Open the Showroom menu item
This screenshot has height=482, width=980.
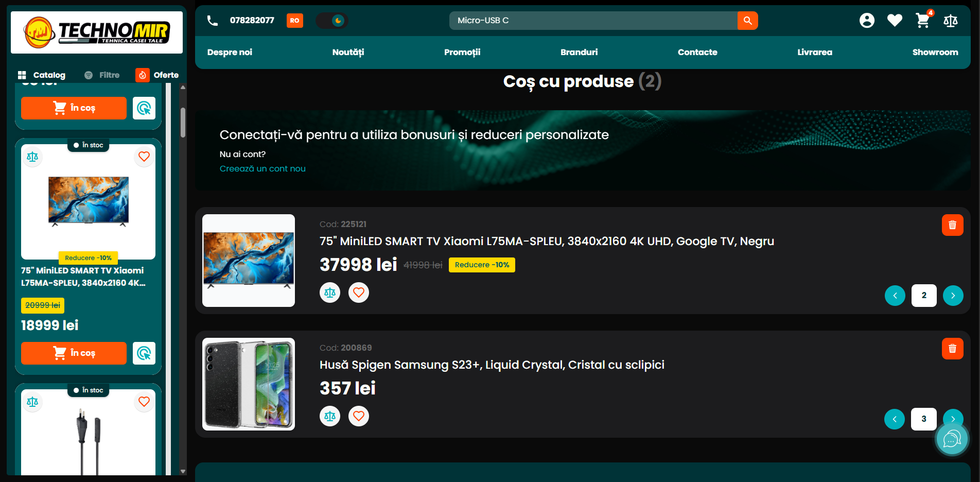click(935, 52)
